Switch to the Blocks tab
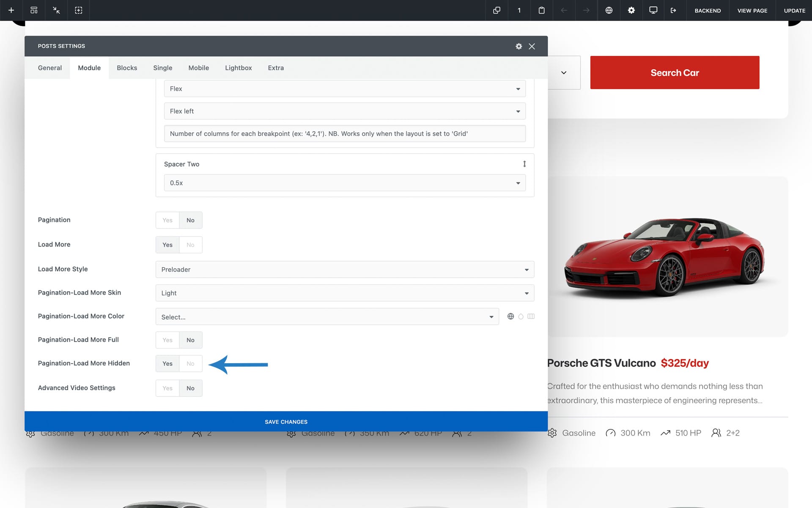Viewport: 812px width, 508px height. (x=127, y=68)
